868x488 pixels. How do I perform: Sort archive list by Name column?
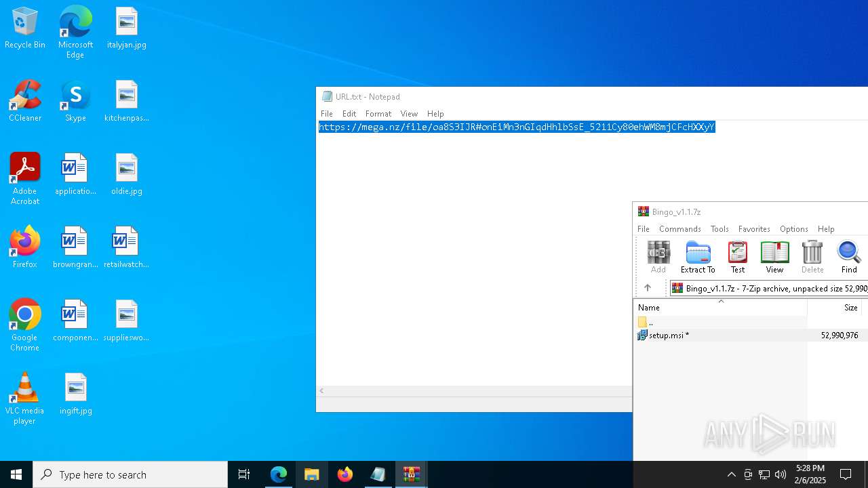(x=720, y=308)
